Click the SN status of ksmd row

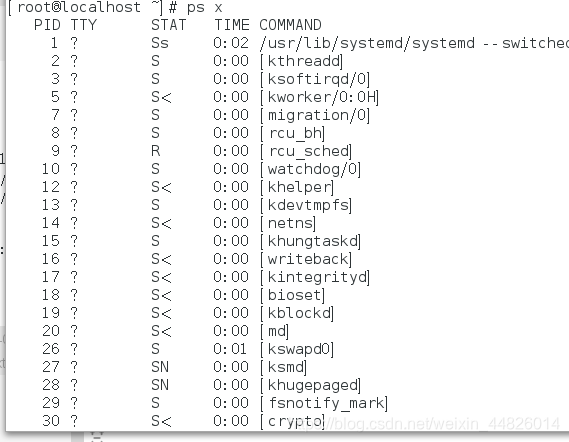pyautogui.click(x=160, y=367)
